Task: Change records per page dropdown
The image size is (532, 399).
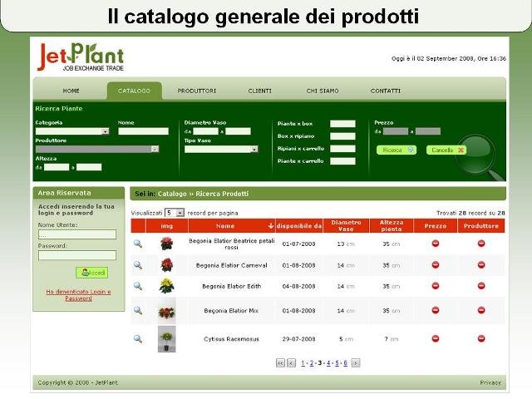Action: pyautogui.click(x=175, y=214)
